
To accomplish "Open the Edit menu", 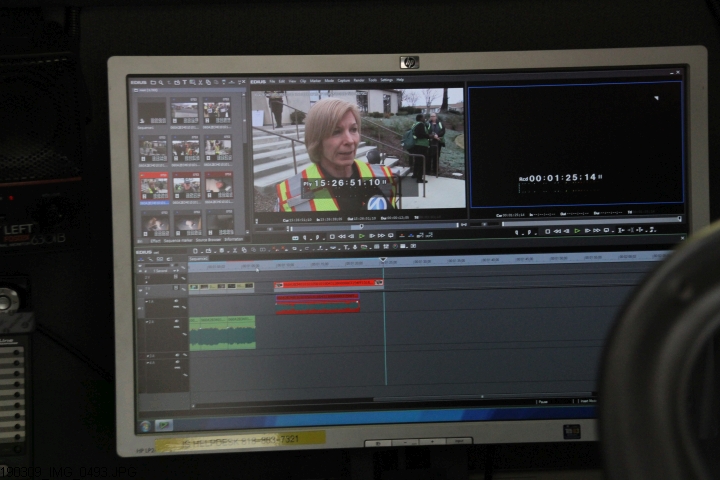I will click(281, 81).
